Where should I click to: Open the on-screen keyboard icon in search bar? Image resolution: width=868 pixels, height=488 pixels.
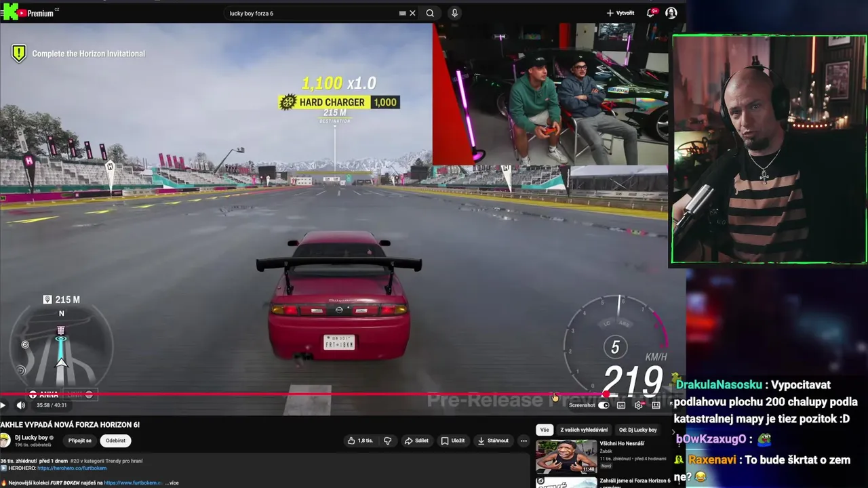tap(402, 13)
